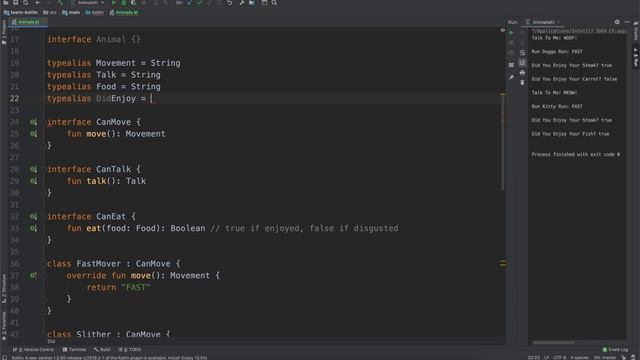The image size is (640, 360).
Task: Click the VCS commit checkmark icon
Action: (200, 2)
